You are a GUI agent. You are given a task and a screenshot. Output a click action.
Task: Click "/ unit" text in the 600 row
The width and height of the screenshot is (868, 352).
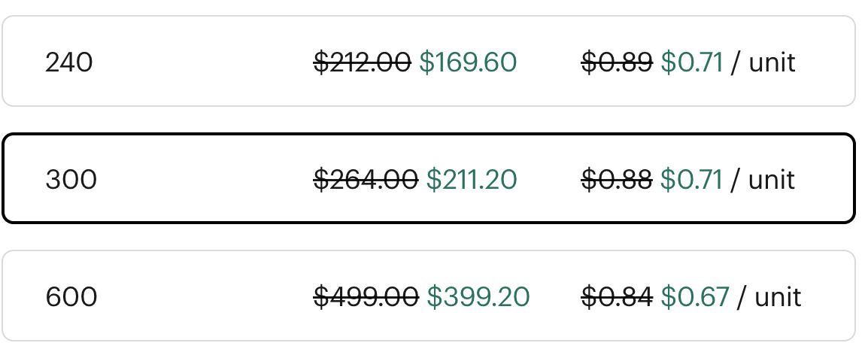coord(769,297)
